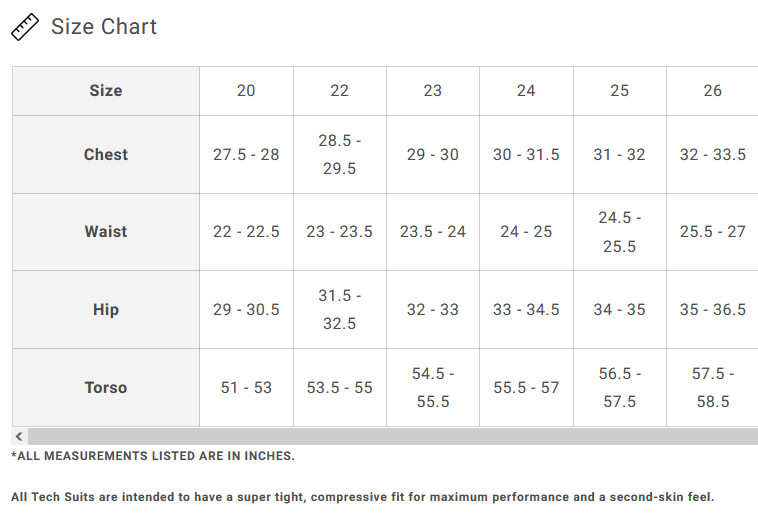Click chest cell reading 27.5 - 28
Viewport: 758px width, 529px height.
(x=246, y=155)
